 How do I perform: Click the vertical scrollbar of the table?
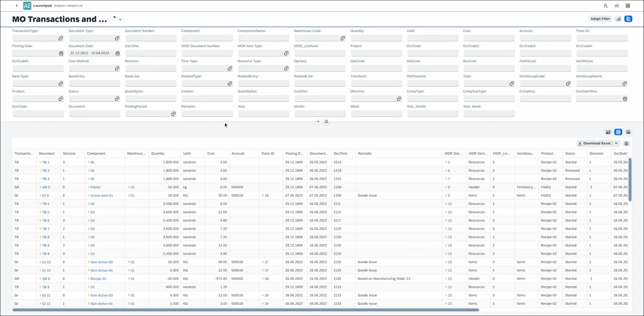coord(630,179)
